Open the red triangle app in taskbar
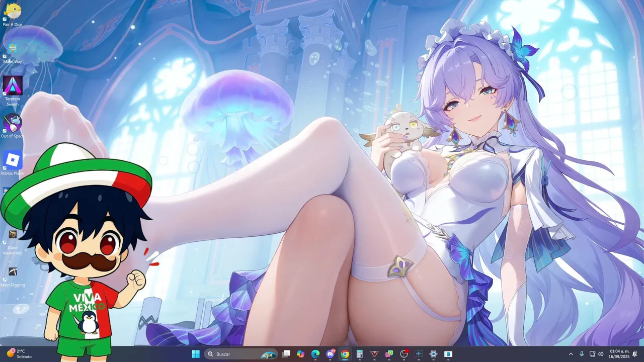The width and height of the screenshot is (644, 362). tap(374, 354)
